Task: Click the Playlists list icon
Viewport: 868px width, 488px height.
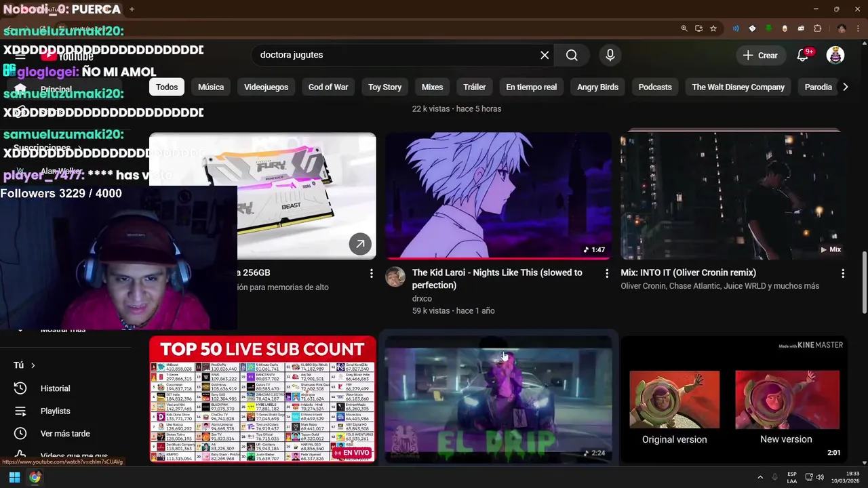Action: (20, 411)
